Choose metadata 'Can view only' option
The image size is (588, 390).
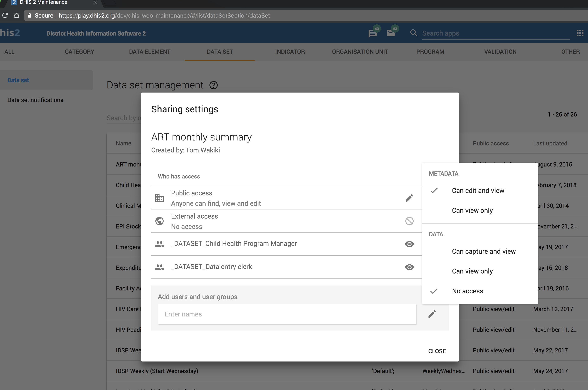472,210
